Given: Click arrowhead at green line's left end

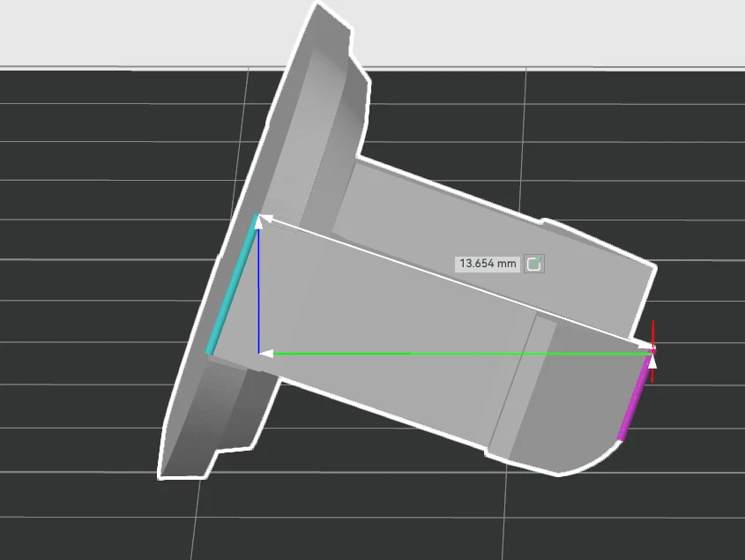Looking at the screenshot, I should [x=267, y=354].
